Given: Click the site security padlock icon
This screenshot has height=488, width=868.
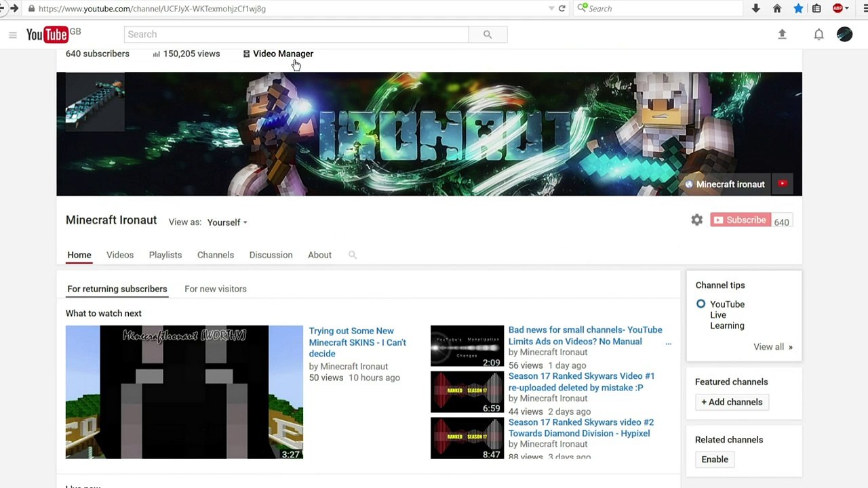Looking at the screenshot, I should tap(31, 9).
